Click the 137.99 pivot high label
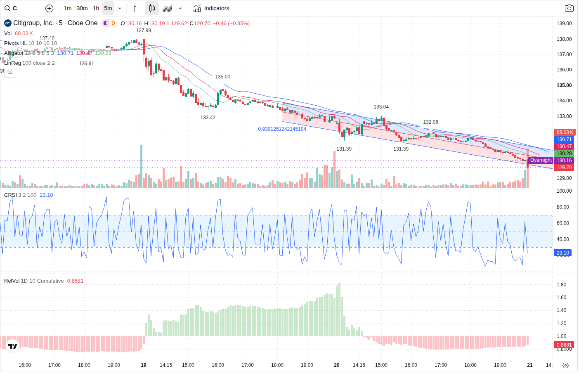Image resolution: width=586 pixels, height=392 pixels. (144, 31)
